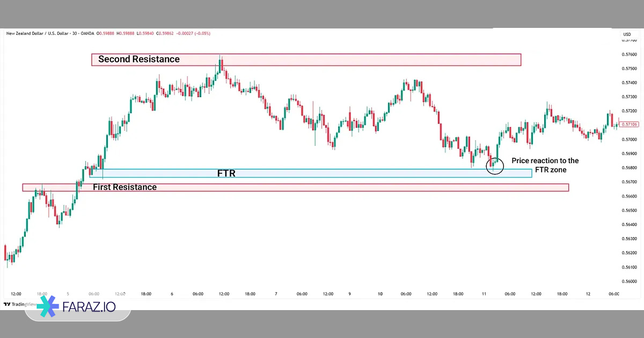
Task: Open the USD currency selector on price axis
Action: [626, 34]
